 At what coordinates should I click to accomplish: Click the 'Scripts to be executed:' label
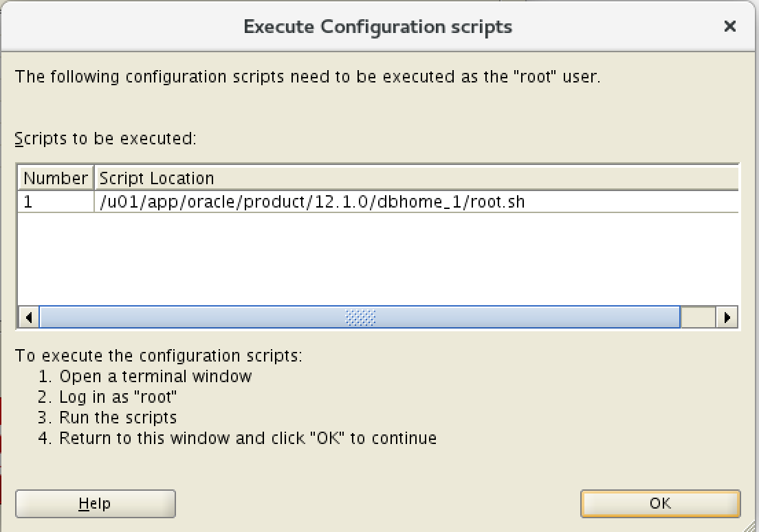[x=105, y=139]
